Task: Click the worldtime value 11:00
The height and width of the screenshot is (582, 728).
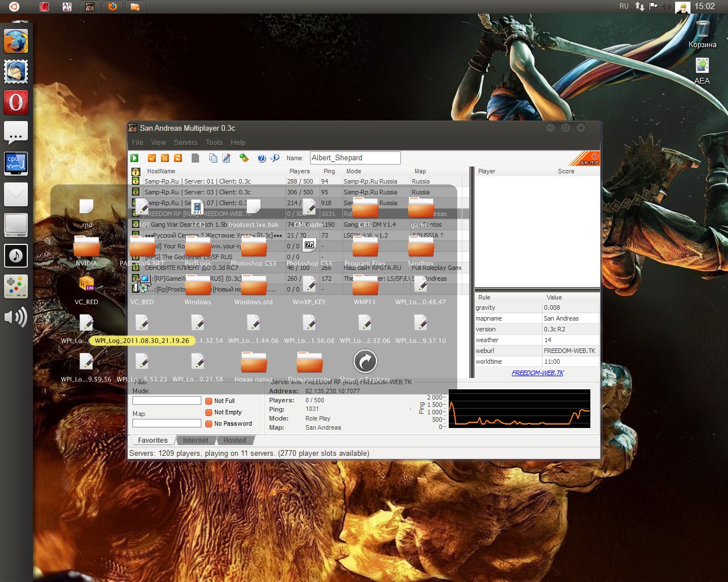Action: tap(552, 361)
